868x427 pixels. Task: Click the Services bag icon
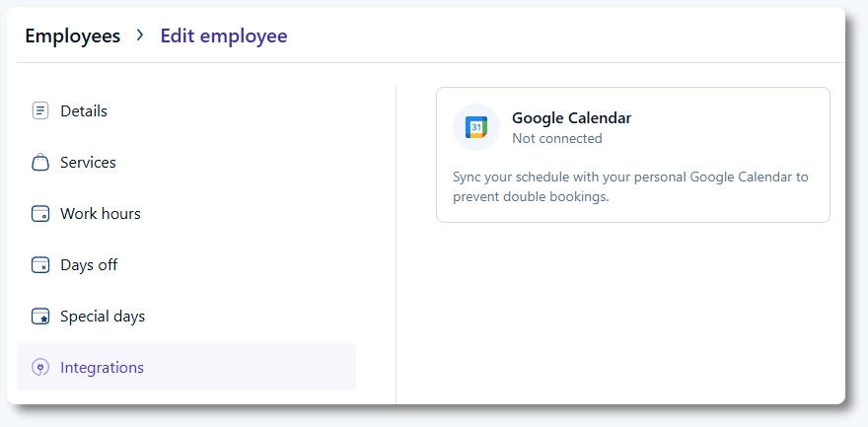[x=40, y=163]
